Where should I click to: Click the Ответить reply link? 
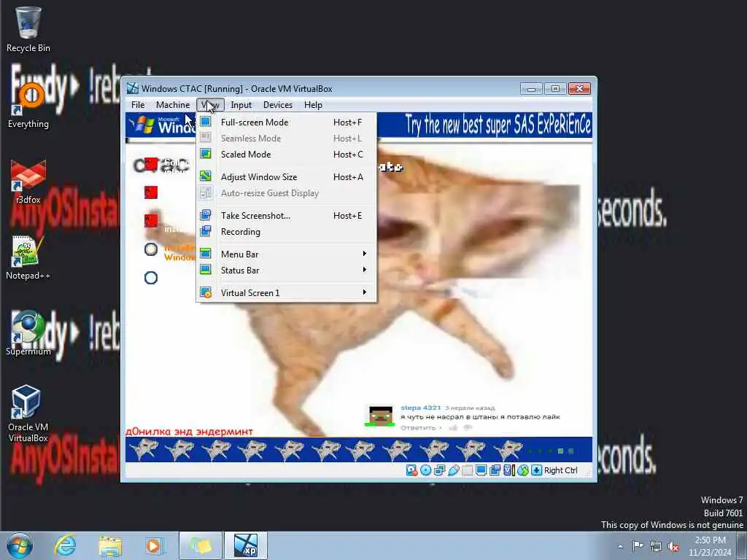coord(418,427)
